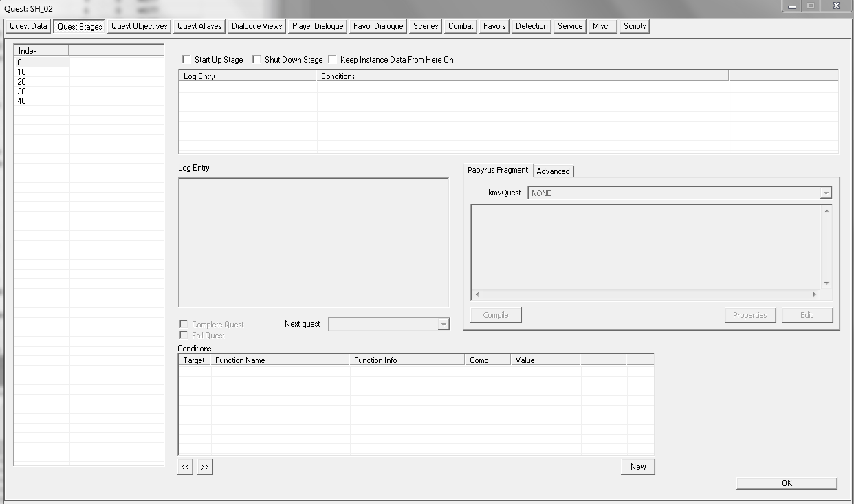Go to the Dialogue Views tab
This screenshot has height=504, width=854.
256,26
